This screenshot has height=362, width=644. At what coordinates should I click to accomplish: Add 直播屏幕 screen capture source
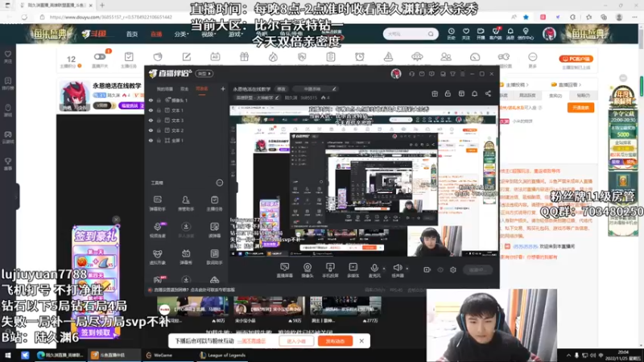pos(284,270)
